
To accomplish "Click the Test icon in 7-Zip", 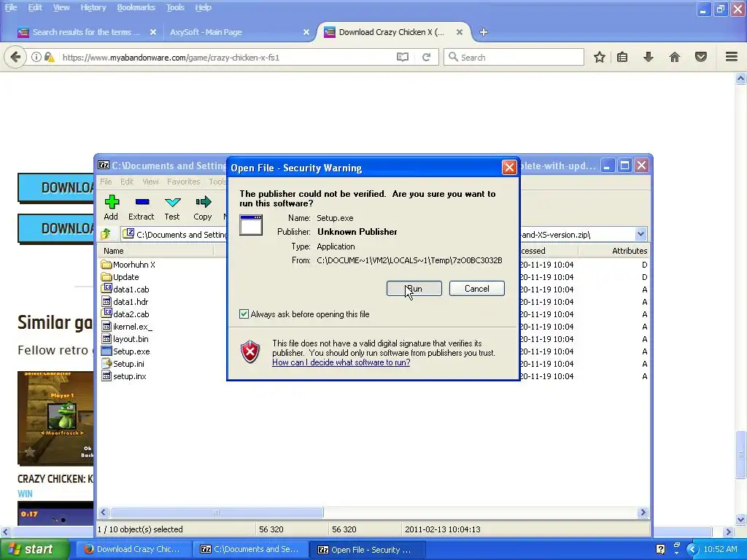I will pos(172,208).
